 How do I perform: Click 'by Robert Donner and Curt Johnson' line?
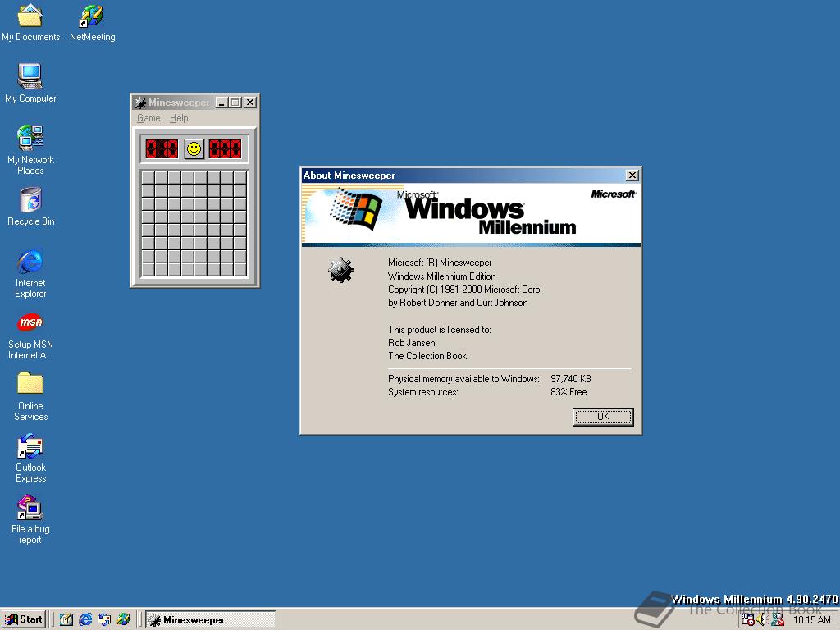tap(458, 303)
